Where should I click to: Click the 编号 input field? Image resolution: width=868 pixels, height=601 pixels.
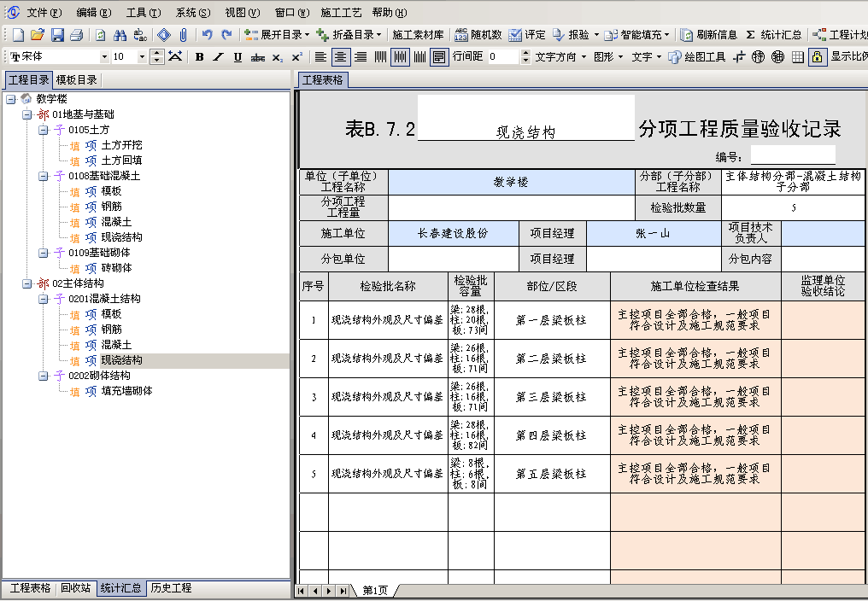tap(793, 155)
